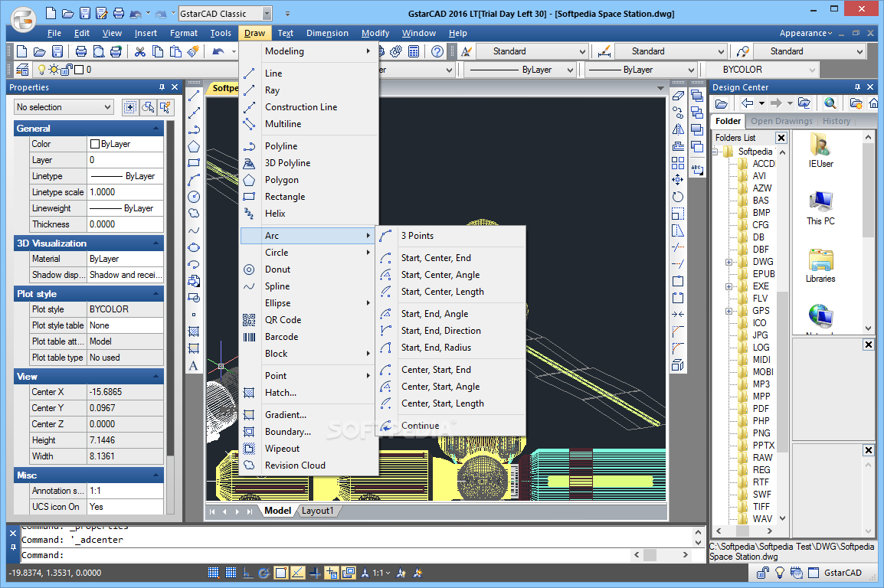Toggle Grid display in status bar
The width and height of the screenshot is (884, 588).
231,573
